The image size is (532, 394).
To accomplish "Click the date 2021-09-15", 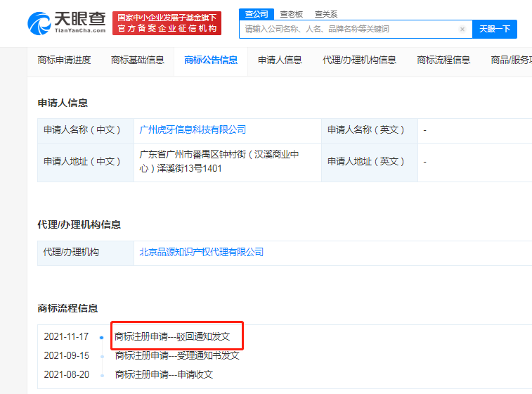I will coord(66,355).
